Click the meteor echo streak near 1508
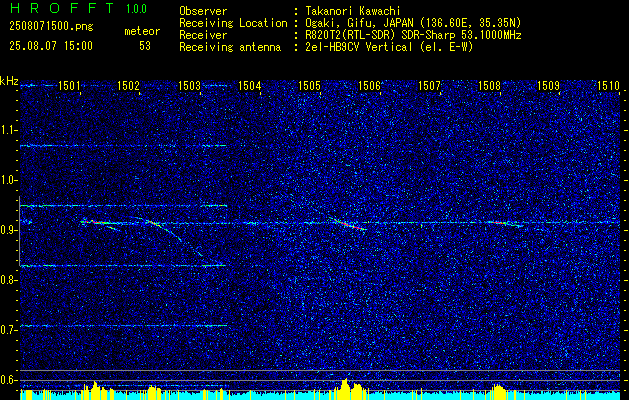Screen dimensions: 629x400 tap(505, 223)
